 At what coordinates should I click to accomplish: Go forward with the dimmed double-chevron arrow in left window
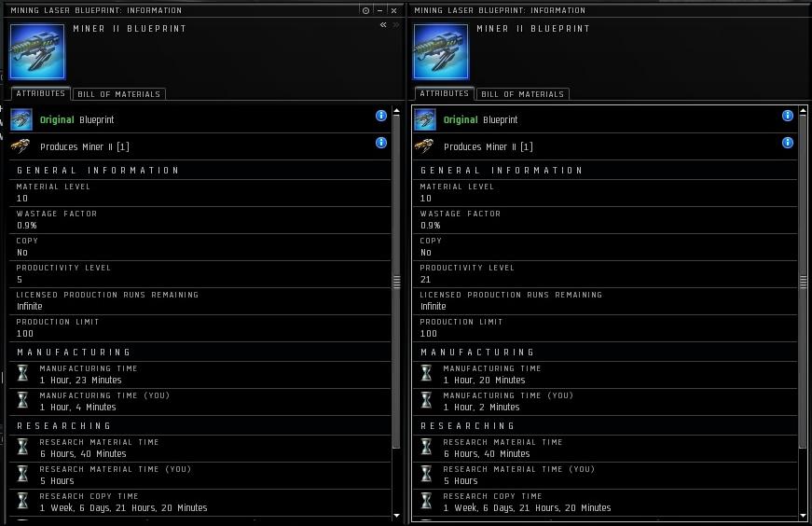click(x=396, y=24)
